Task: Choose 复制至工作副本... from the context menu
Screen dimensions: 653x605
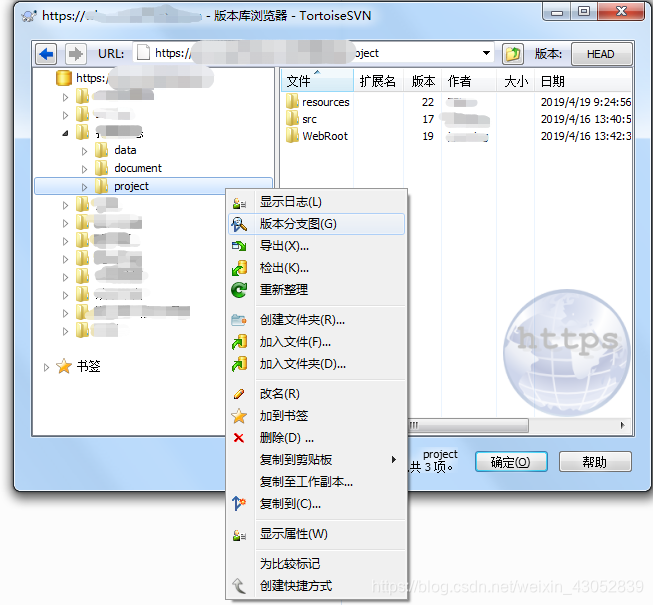Action: coord(317,482)
